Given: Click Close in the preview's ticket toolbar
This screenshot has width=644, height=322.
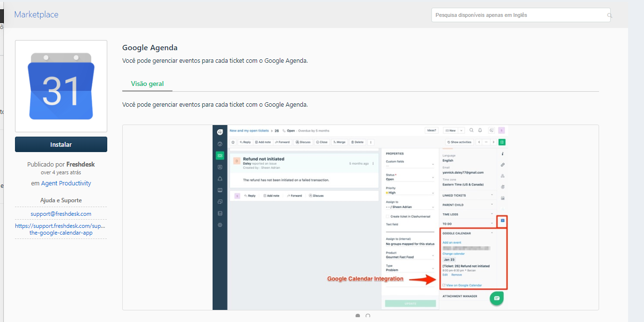Looking at the screenshot, I should (x=322, y=142).
